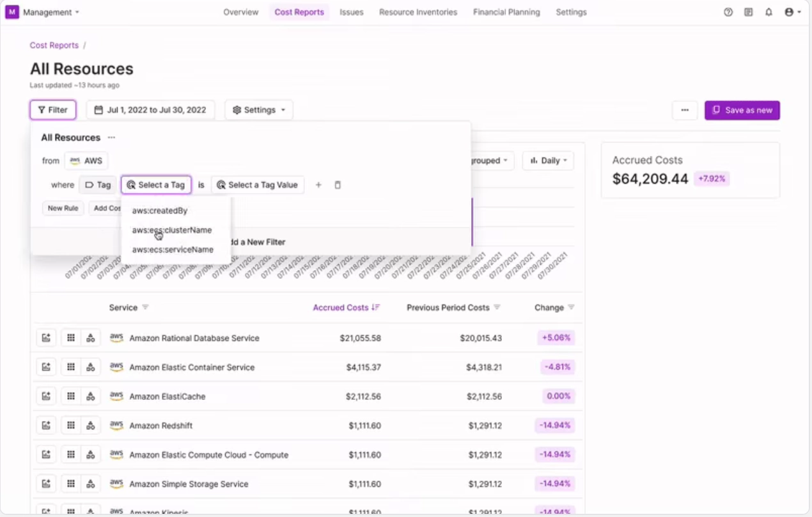Navigate to Financial Planning tab
812x517 pixels.
[506, 12]
